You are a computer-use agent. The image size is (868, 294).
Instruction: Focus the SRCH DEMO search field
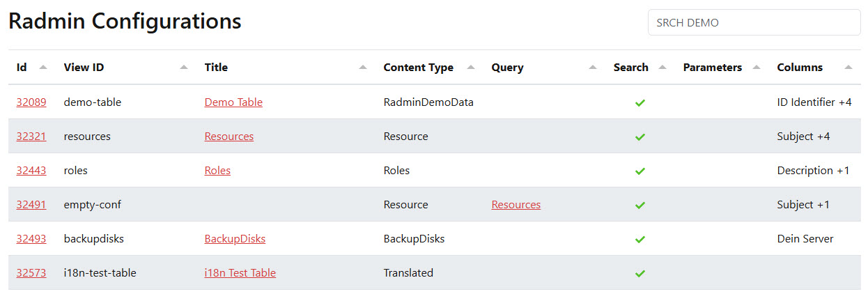click(754, 22)
